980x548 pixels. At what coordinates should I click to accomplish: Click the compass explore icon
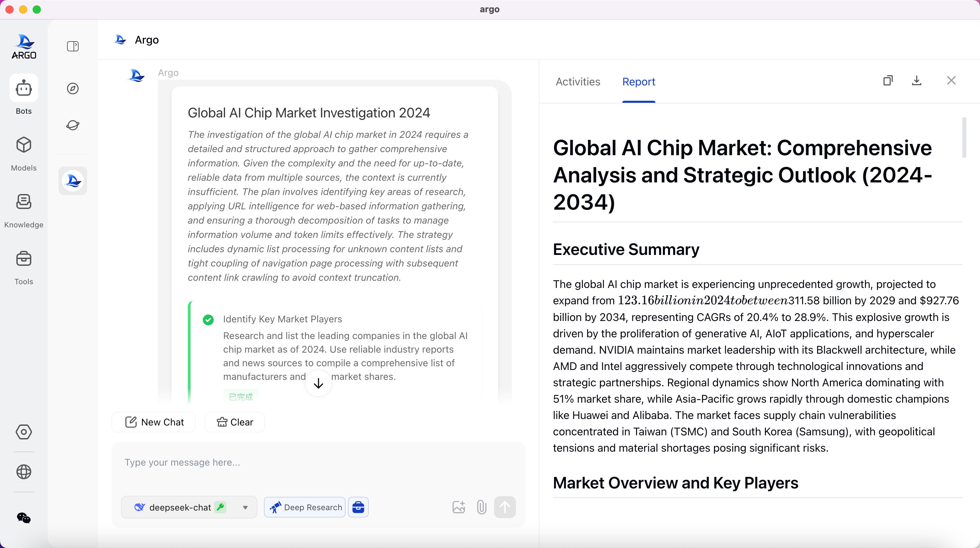73,89
